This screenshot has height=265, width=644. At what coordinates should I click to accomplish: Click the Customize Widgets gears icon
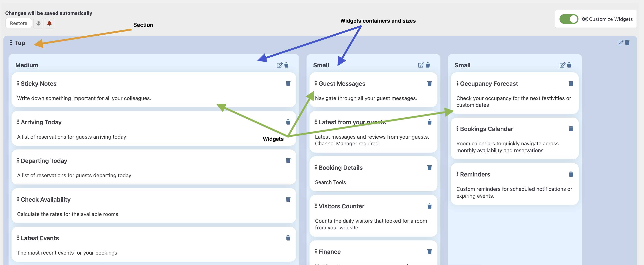coord(584,19)
